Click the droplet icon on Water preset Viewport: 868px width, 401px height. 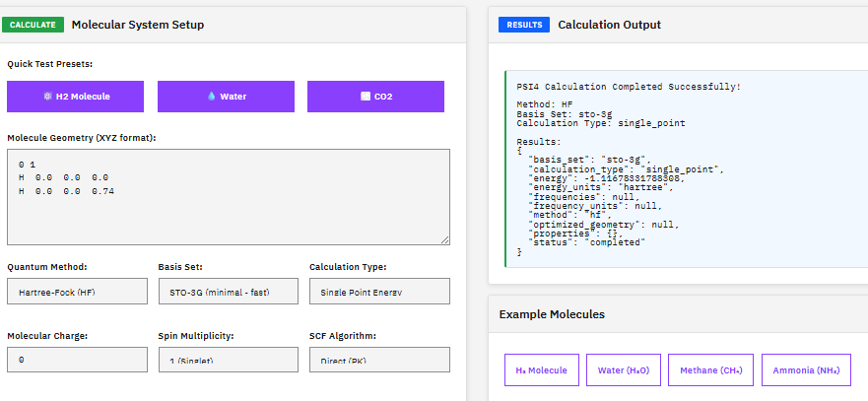coord(210,97)
